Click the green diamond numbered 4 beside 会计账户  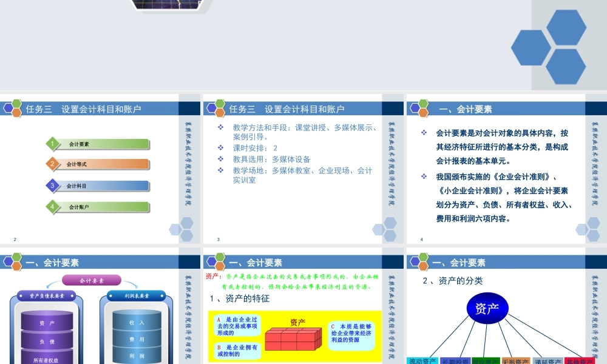tap(53, 207)
